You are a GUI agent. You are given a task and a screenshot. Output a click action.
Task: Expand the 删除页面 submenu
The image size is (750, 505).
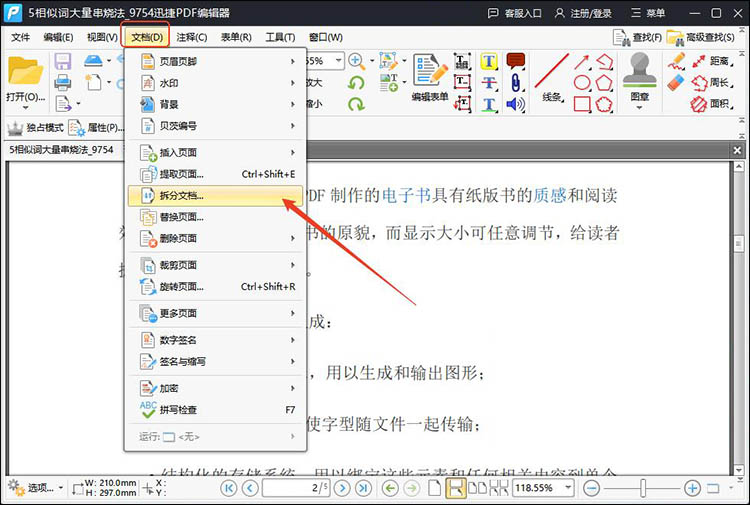point(215,238)
